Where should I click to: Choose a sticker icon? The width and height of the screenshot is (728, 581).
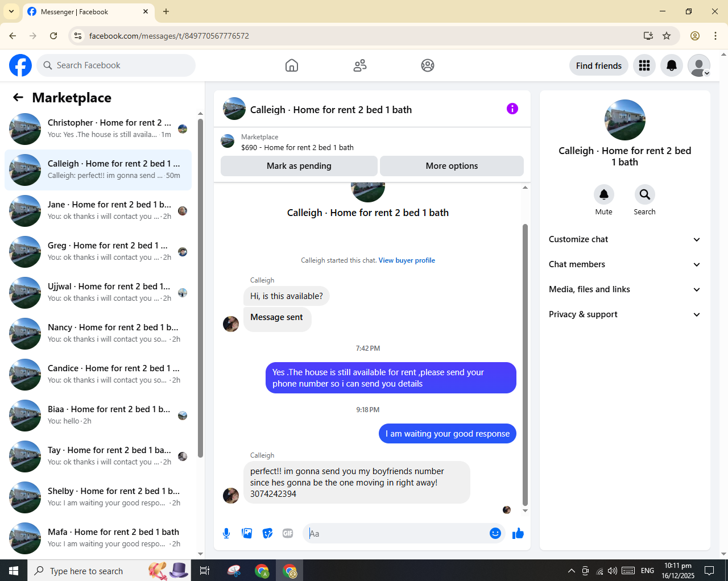click(267, 533)
